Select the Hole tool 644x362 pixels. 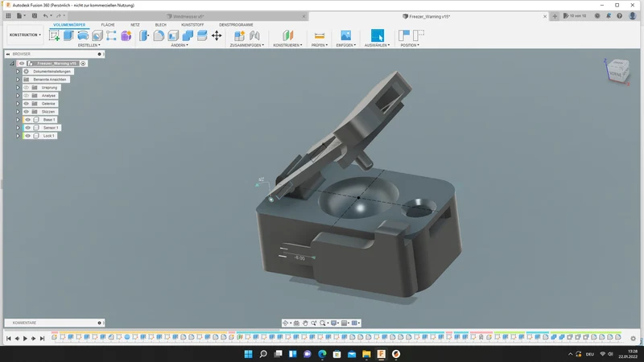97,35
